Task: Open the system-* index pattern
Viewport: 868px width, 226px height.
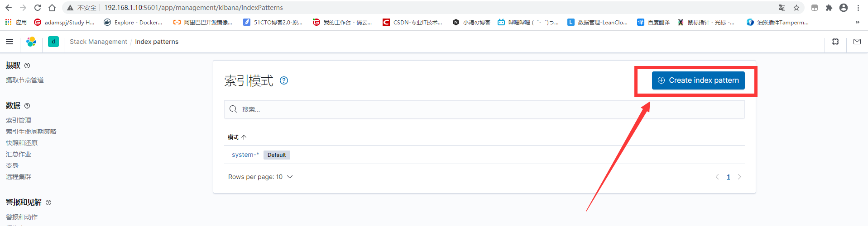Action: [x=245, y=155]
